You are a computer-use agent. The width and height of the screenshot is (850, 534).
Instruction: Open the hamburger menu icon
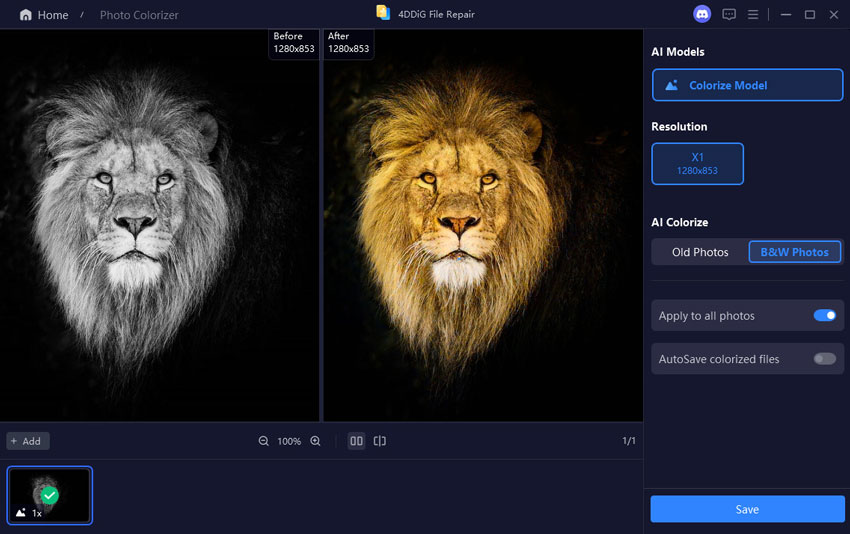pyautogui.click(x=753, y=15)
